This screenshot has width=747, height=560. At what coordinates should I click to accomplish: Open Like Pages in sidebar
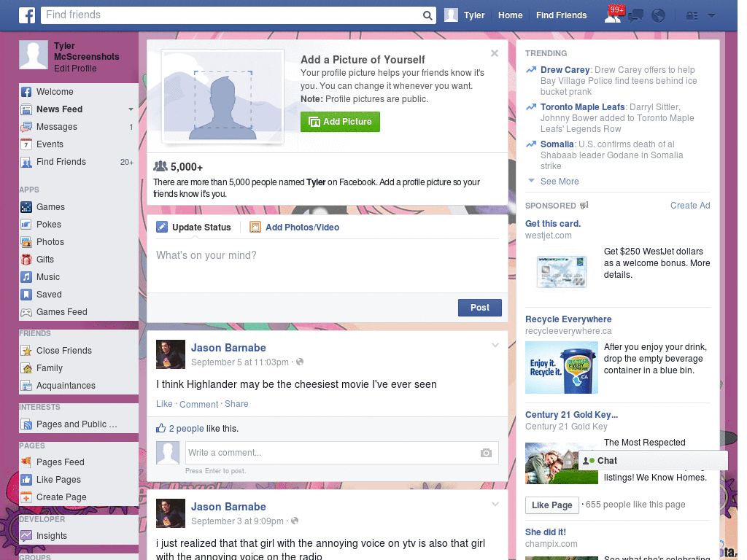point(58,480)
